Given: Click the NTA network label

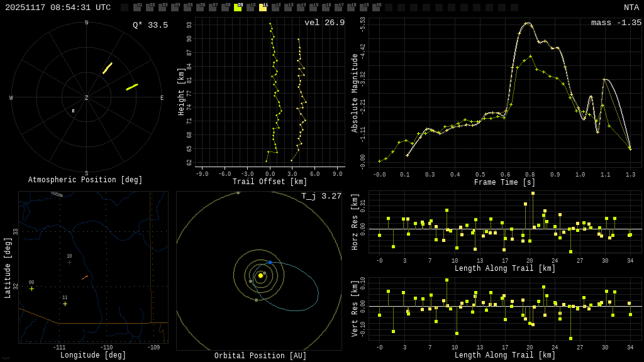Looking at the screenshot, I should [631, 8].
